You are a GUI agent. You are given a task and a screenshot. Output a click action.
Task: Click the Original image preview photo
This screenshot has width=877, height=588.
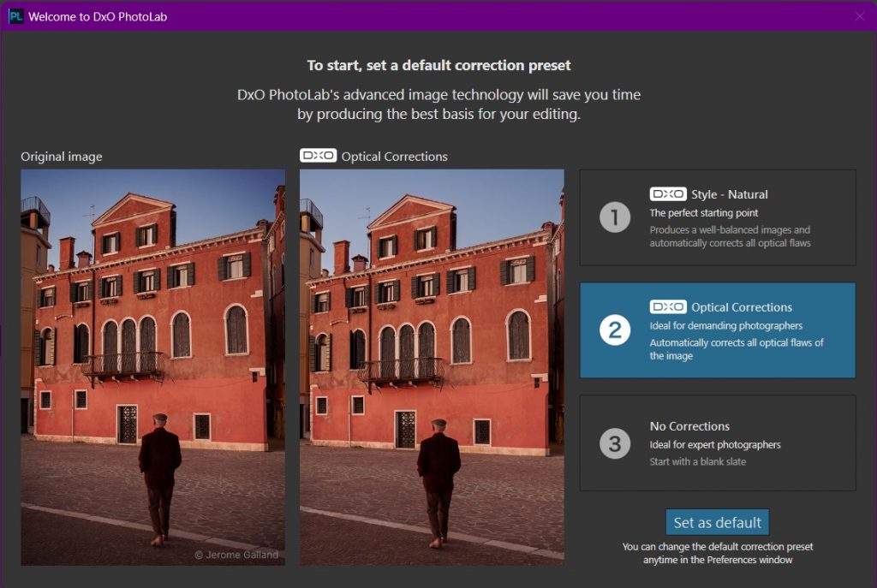[152, 367]
